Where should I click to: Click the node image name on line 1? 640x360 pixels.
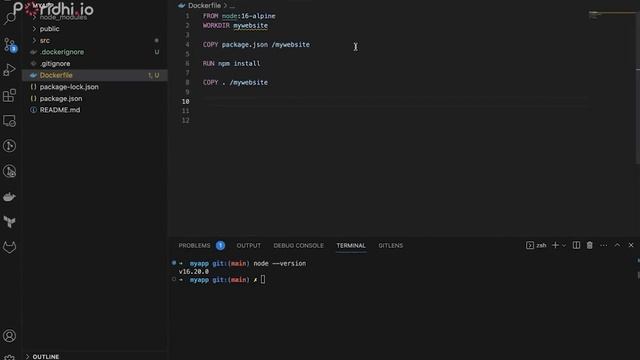229,16
